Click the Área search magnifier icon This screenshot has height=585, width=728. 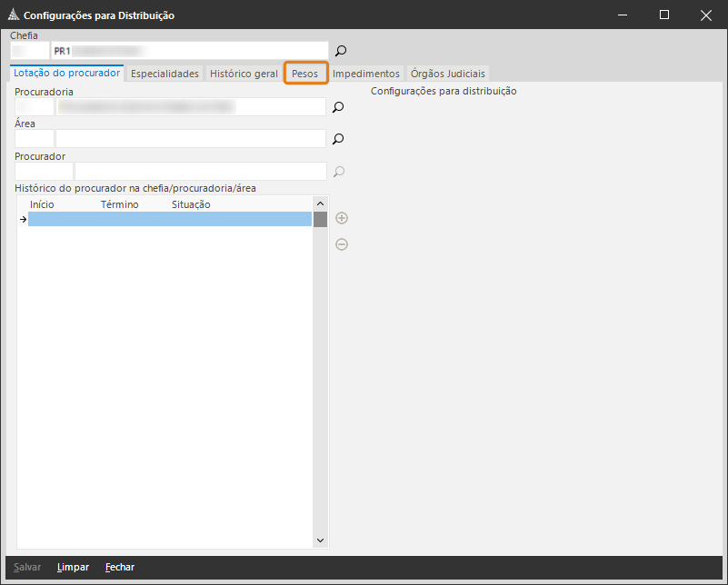(337, 139)
